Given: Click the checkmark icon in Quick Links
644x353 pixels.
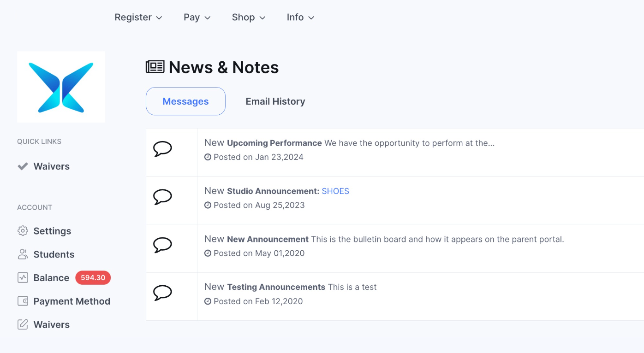Looking at the screenshot, I should (x=23, y=166).
